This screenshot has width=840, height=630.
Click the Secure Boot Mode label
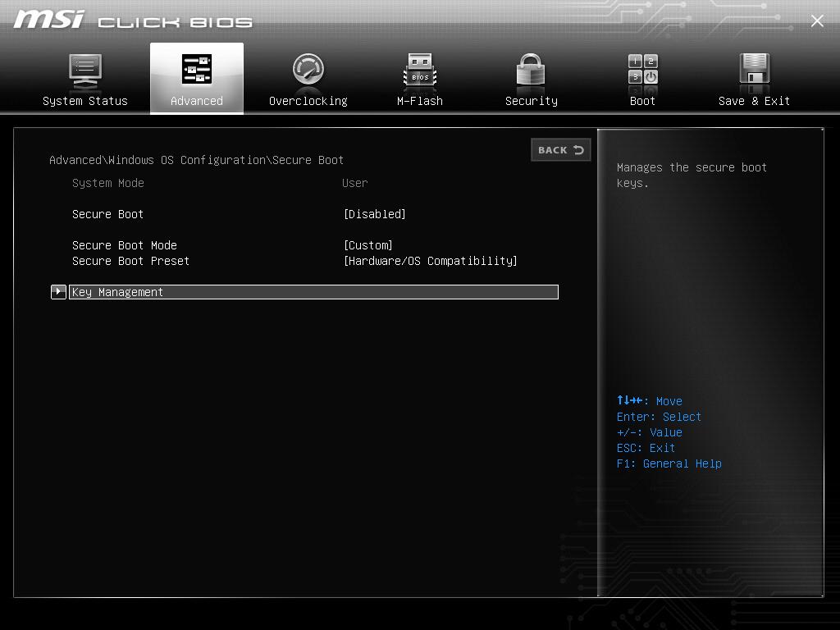[x=125, y=245]
